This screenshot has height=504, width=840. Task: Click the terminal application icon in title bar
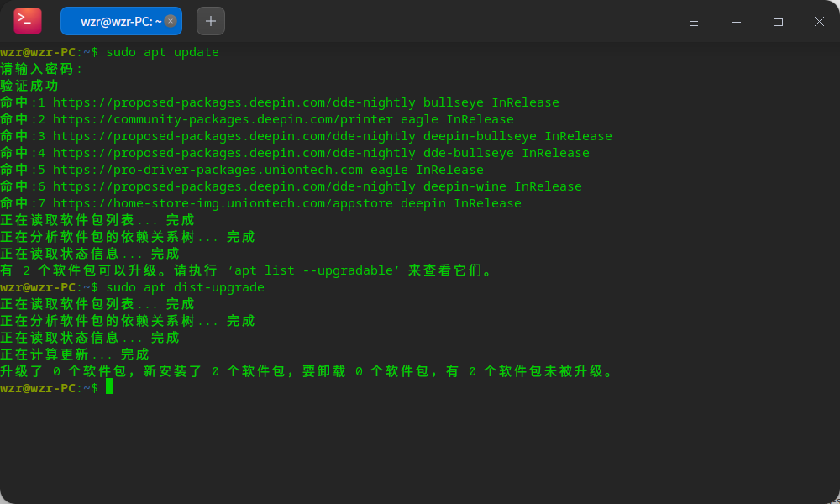click(x=26, y=20)
